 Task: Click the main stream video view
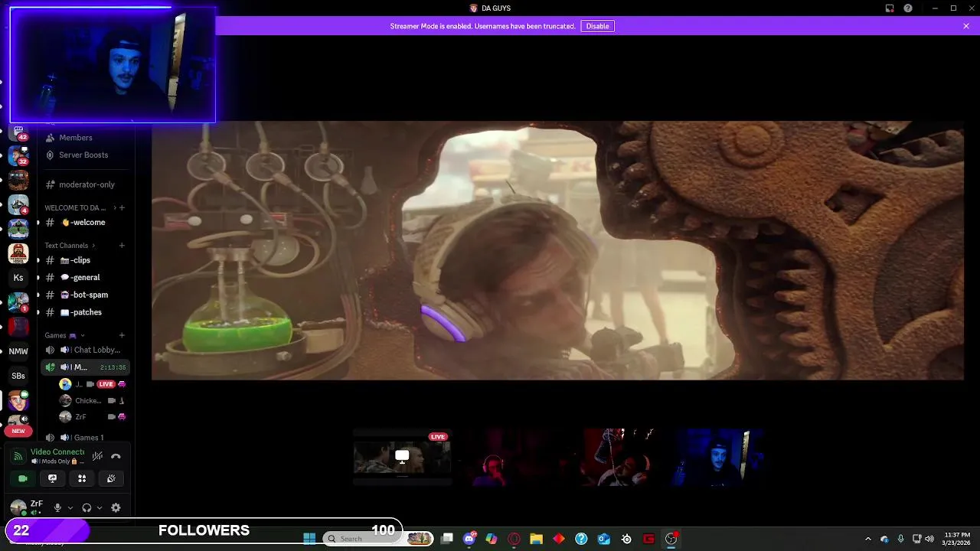tap(557, 250)
